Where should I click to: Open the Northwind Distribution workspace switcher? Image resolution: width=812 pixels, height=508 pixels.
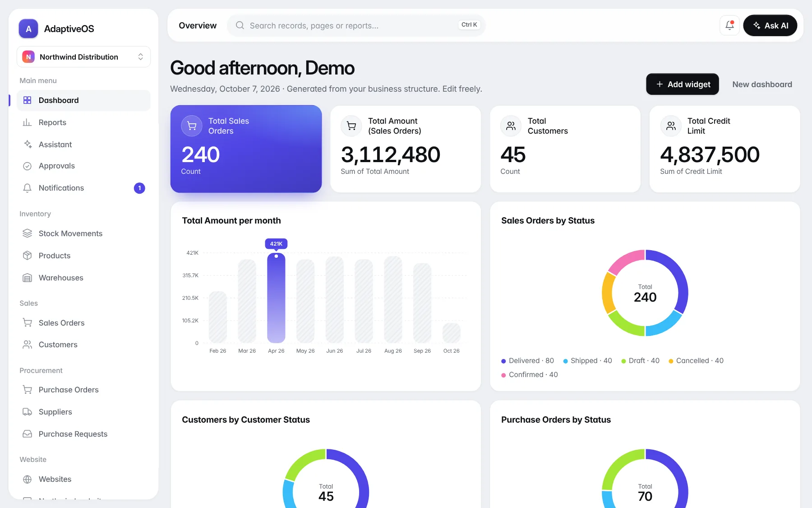[x=83, y=57]
